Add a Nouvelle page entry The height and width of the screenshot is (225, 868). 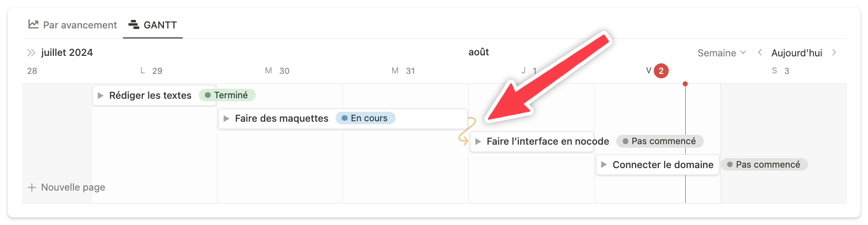coord(73,188)
